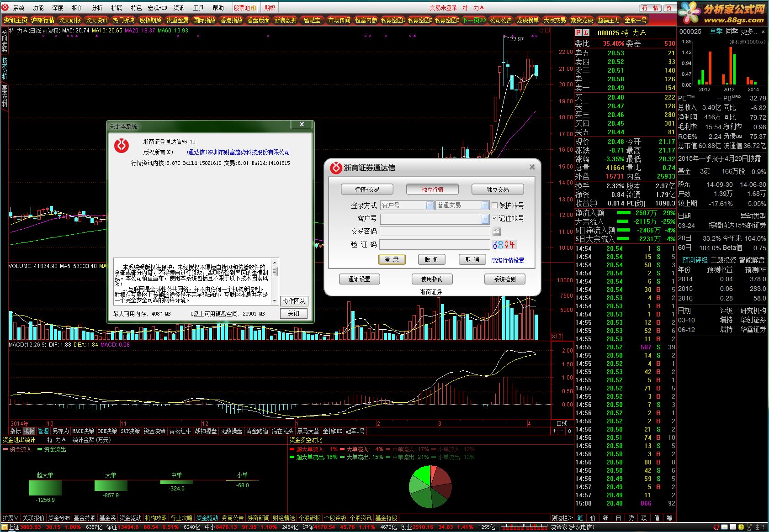This screenshot has height=532, width=769.
Task: Click the square icon at chart top right
Action: click(x=547, y=30)
